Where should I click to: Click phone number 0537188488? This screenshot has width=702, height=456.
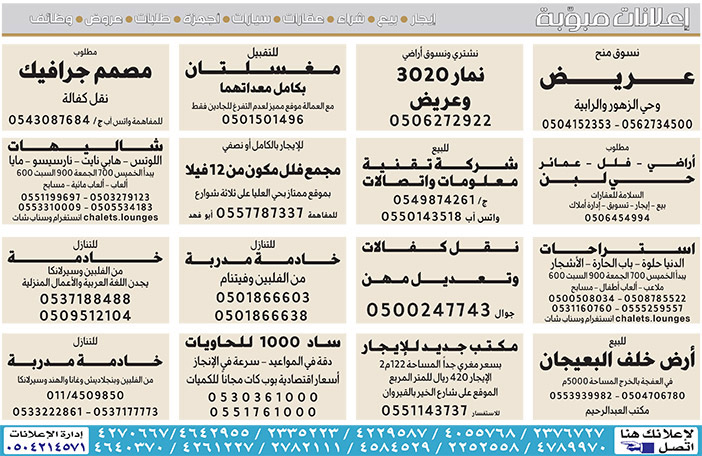click(85, 299)
